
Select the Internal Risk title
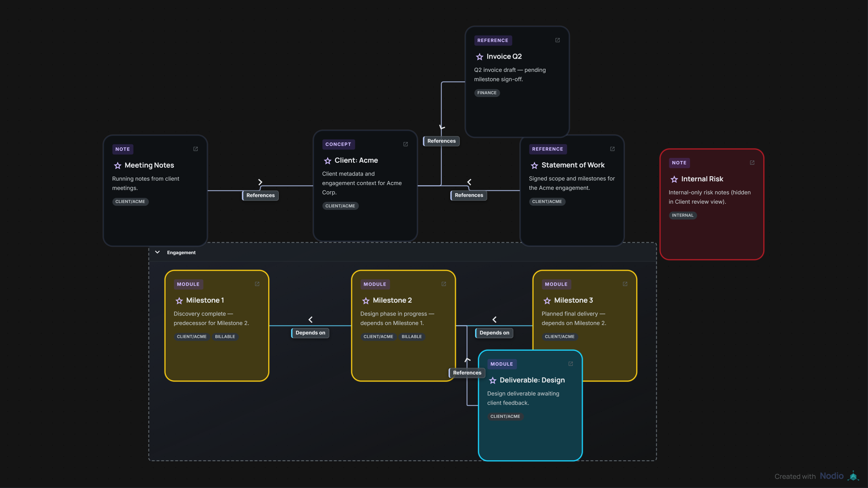(702, 179)
